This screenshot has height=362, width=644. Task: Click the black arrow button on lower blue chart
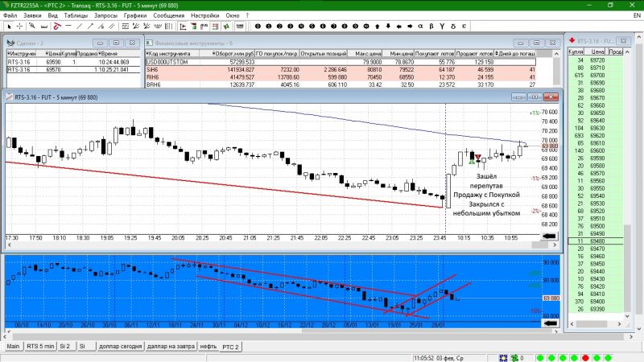click(x=551, y=323)
